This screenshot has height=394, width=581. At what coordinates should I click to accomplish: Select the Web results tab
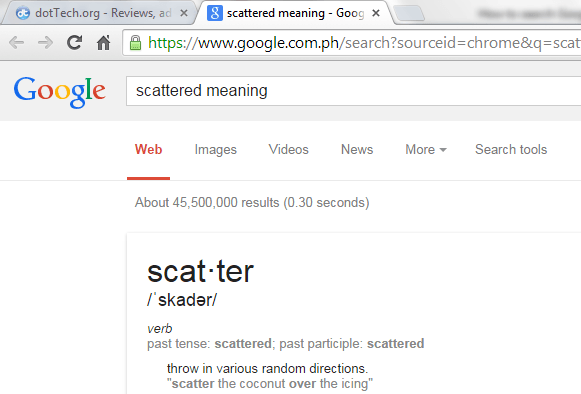149,149
